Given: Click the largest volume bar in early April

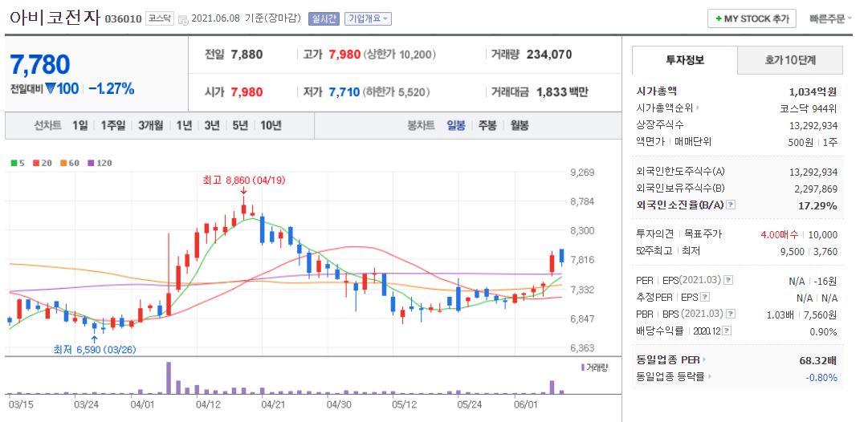Looking at the screenshot, I should coord(169,378).
